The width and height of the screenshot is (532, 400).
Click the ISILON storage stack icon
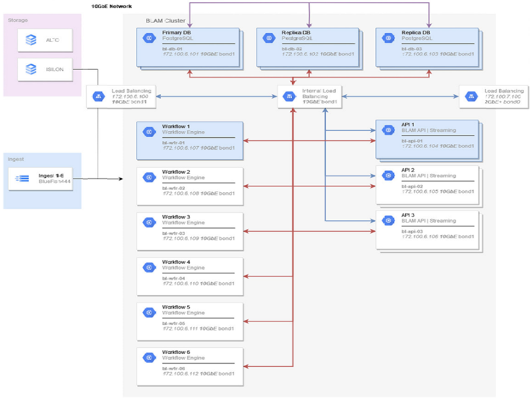pyautogui.click(x=31, y=69)
